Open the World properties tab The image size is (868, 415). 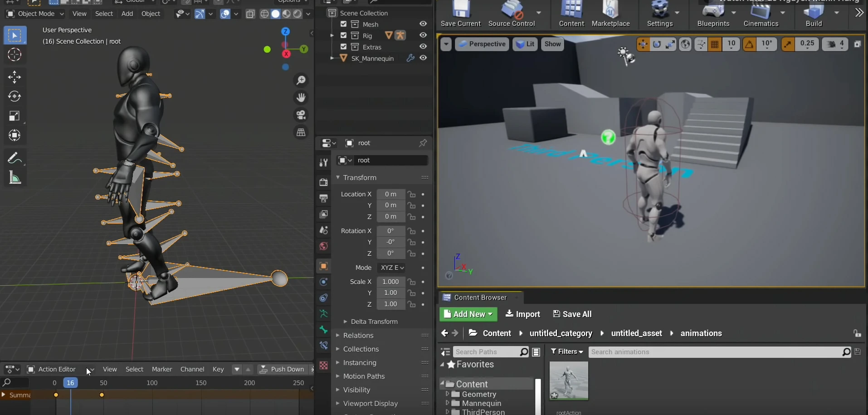(323, 246)
